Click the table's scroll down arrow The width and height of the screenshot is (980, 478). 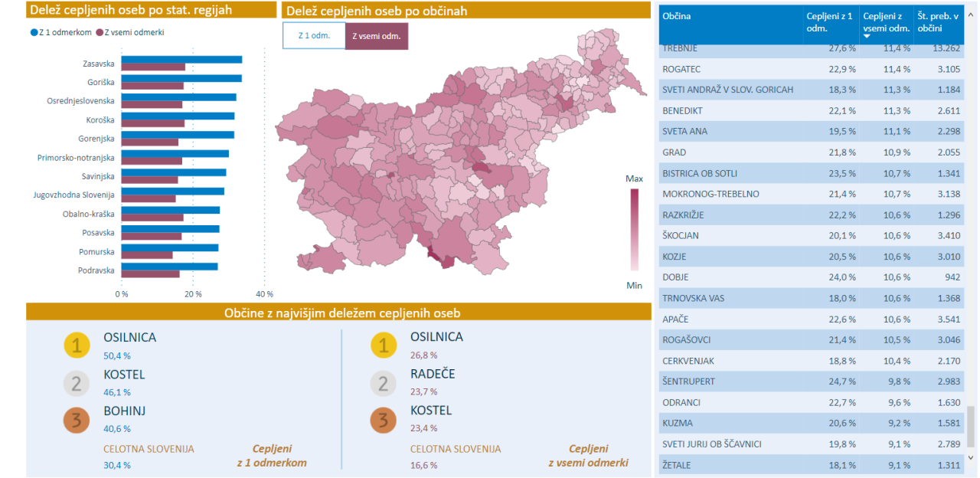[x=972, y=457]
